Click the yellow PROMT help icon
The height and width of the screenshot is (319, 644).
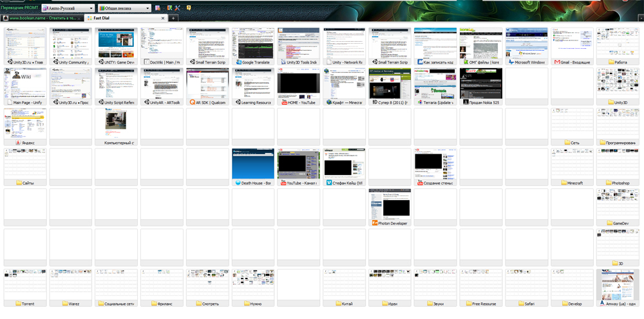tap(188, 8)
